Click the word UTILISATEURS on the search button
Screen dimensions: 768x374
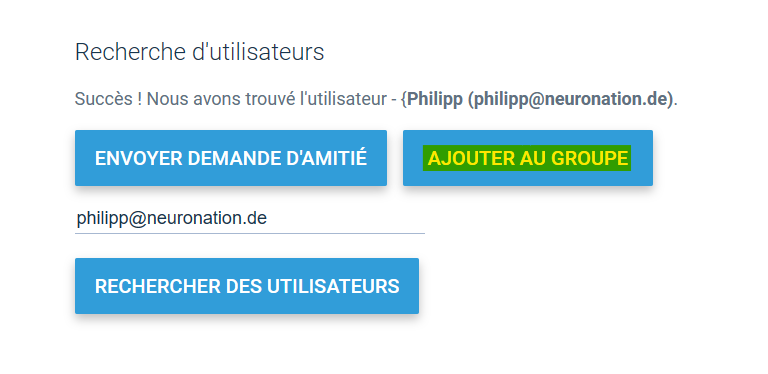tap(333, 286)
